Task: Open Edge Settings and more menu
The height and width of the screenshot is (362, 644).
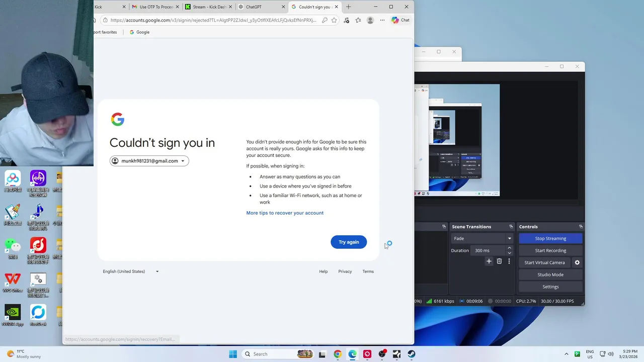Action: 382,20
